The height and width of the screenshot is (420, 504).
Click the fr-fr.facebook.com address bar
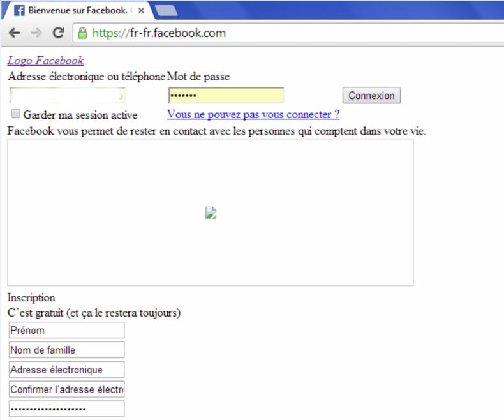click(x=288, y=33)
